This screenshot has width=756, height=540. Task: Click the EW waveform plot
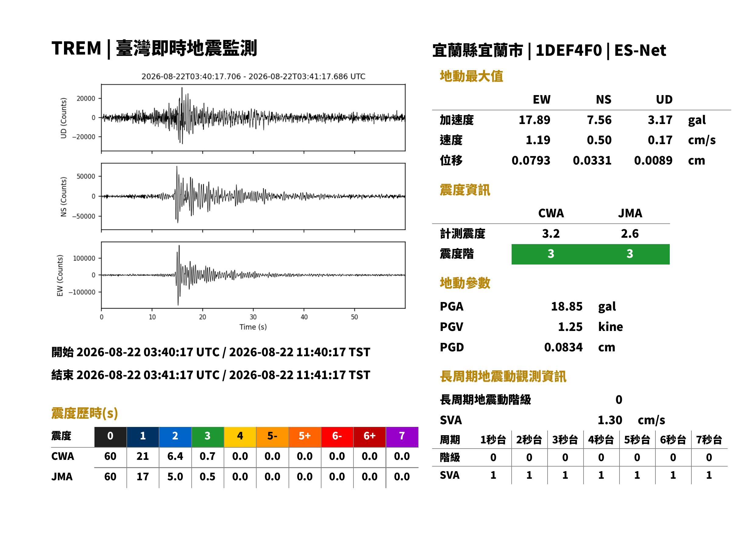pyautogui.click(x=253, y=275)
